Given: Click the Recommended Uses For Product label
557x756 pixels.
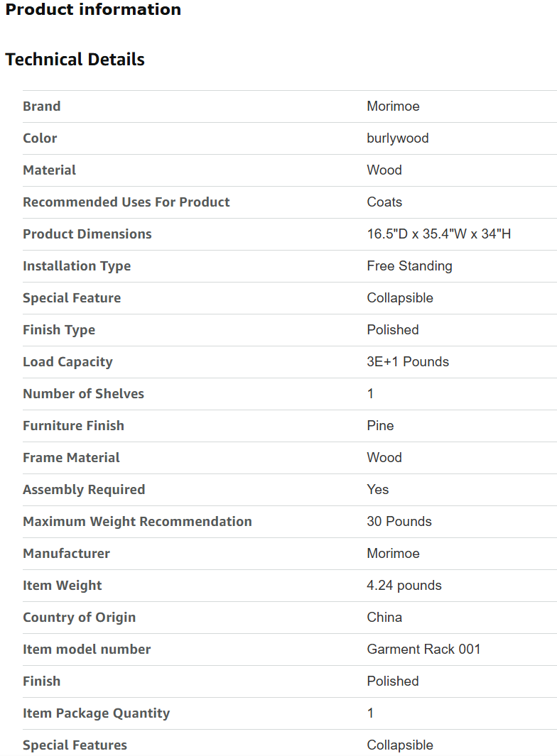Looking at the screenshot, I should pos(126,202).
